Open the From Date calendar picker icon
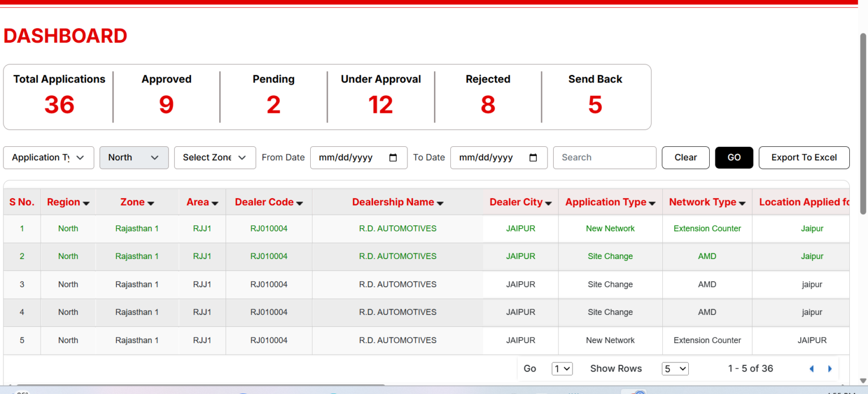The width and height of the screenshot is (868, 394). 394,157
